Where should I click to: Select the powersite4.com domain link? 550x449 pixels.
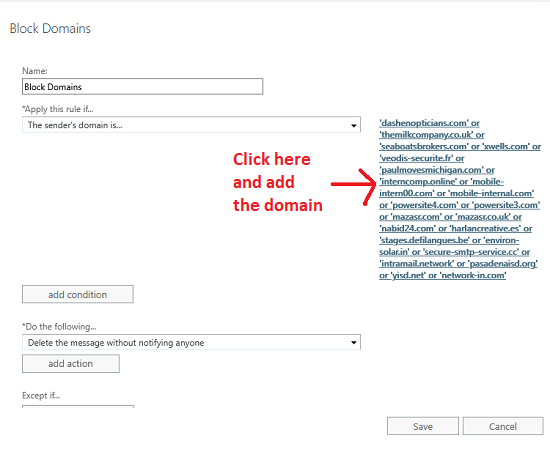click(425, 205)
